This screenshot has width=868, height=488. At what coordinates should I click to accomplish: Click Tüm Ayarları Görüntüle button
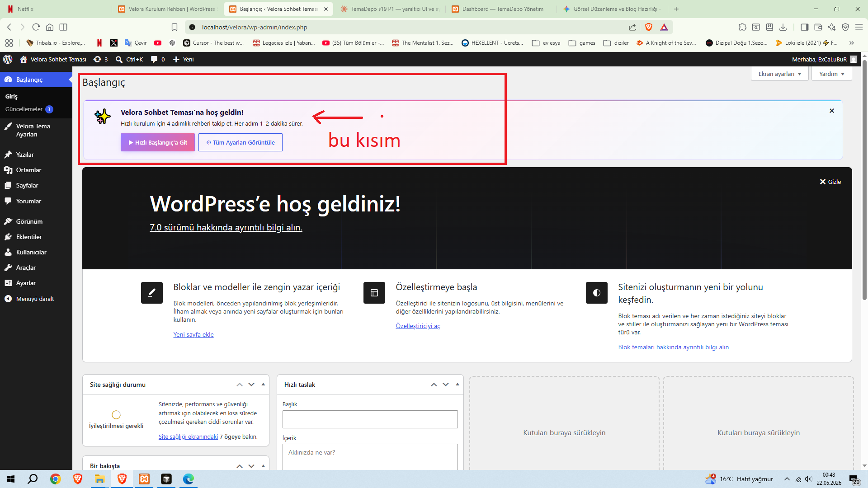pos(241,142)
